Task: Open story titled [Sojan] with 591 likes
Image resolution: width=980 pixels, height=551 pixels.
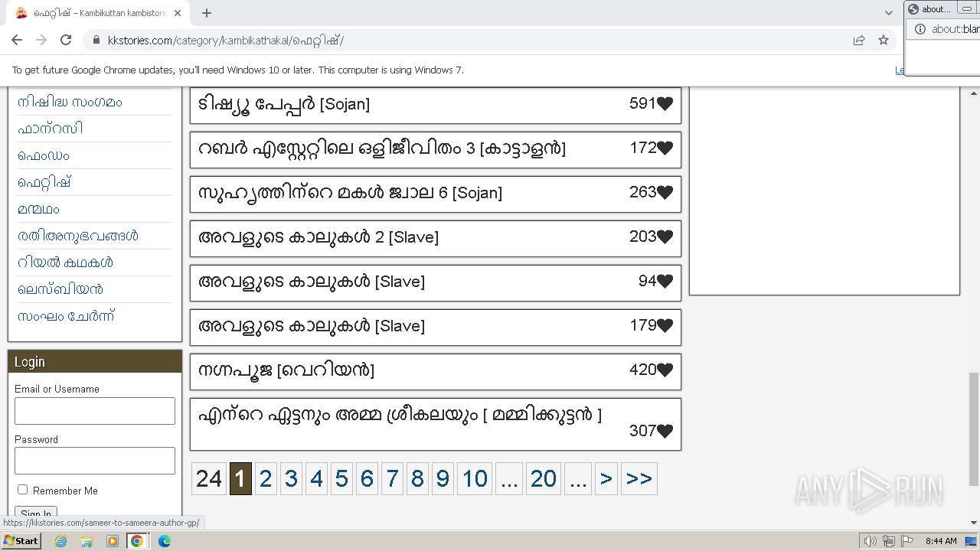Action: [283, 104]
